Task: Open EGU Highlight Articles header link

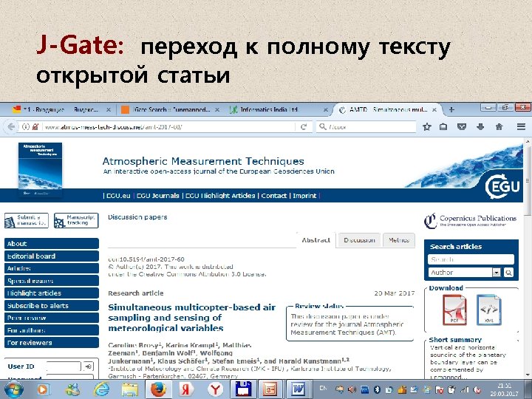Action: pyautogui.click(x=220, y=196)
